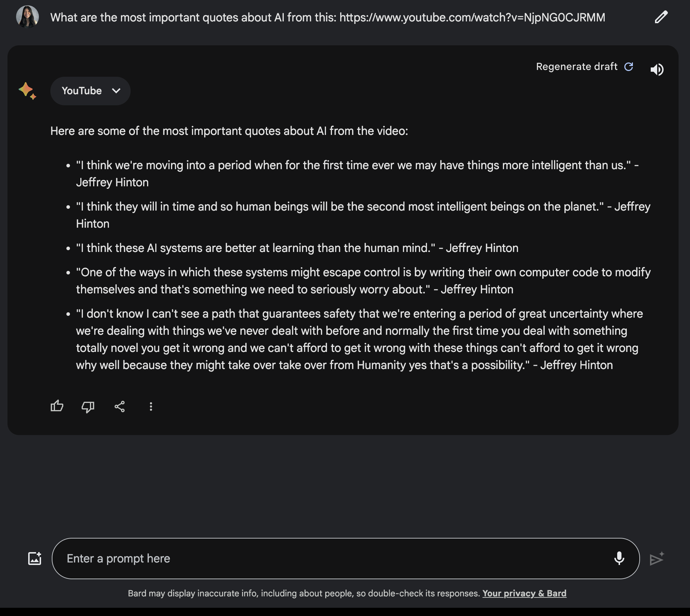Click the user profile avatar icon
Screen dimensions: 690x616
tap(28, 16)
